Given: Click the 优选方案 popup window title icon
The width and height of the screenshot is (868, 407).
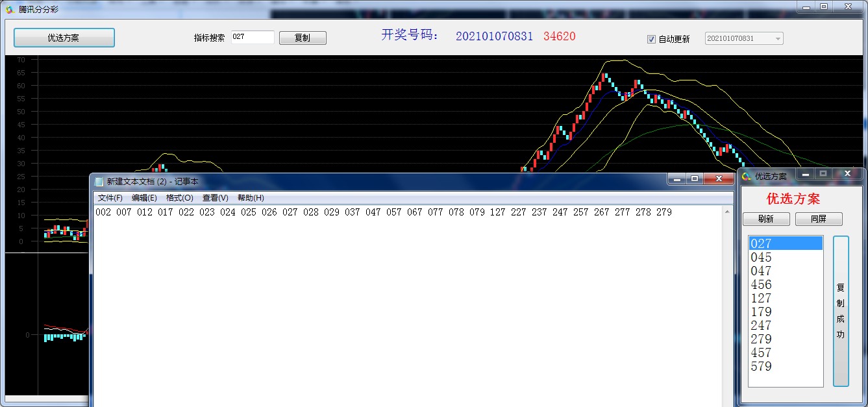Looking at the screenshot, I should click(x=747, y=177).
